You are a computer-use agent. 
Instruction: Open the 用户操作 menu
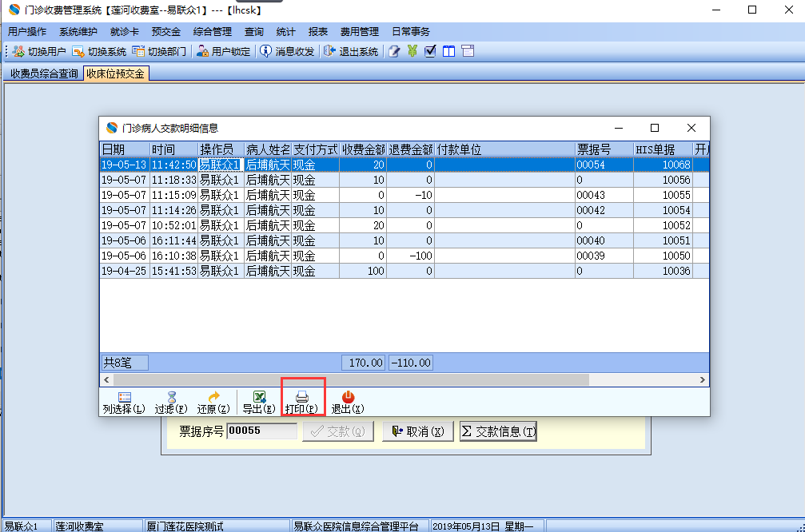[26, 32]
